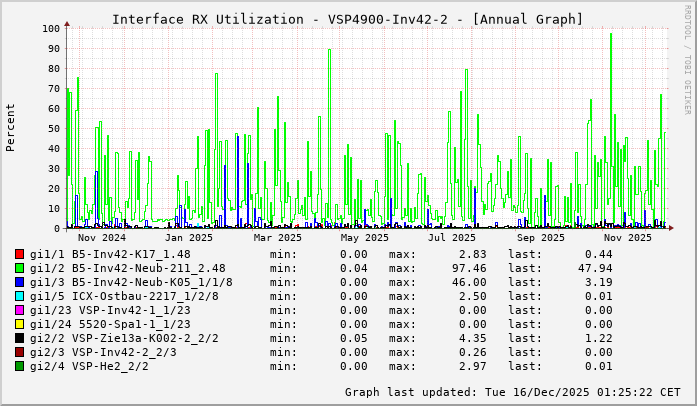
Task: Click the green gi1/2 legend color swatch
Action: (x=20, y=268)
